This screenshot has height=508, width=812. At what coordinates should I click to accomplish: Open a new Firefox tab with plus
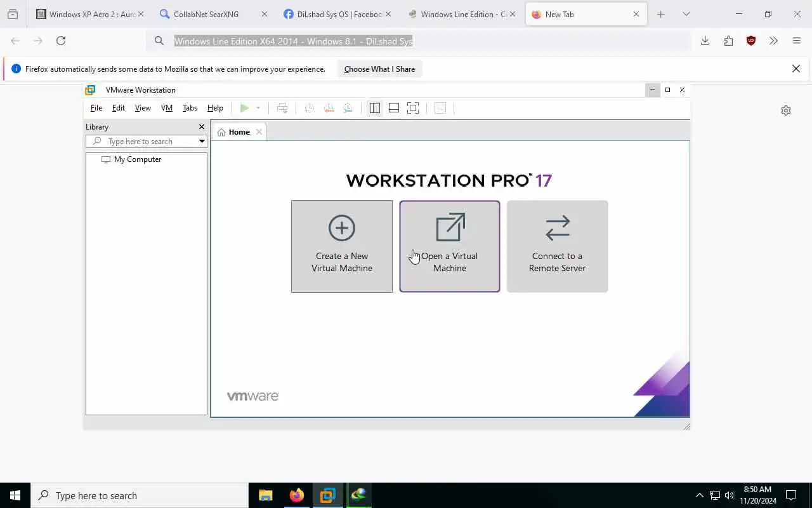click(x=661, y=14)
